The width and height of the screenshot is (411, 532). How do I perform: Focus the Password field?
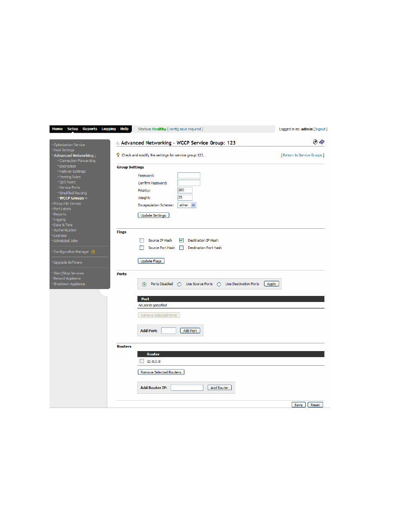point(189,175)
